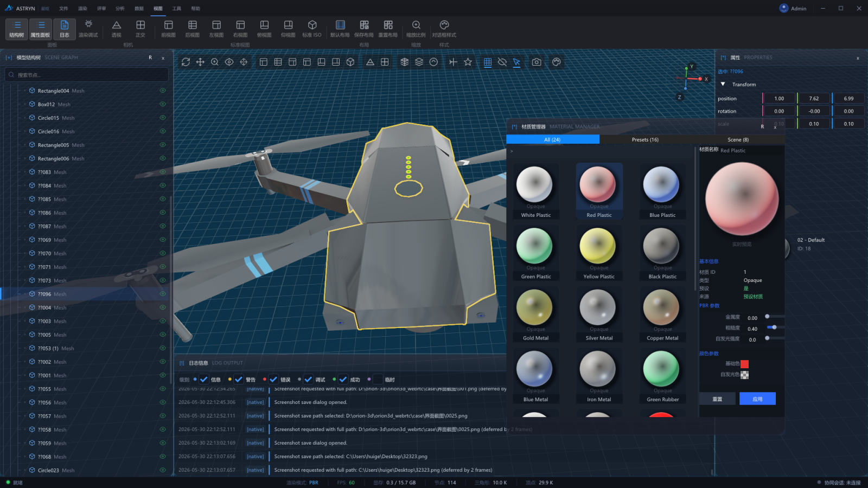Click the 重置 reset material button
This screenshot has height=488, width=868.
tap(717, 399)
